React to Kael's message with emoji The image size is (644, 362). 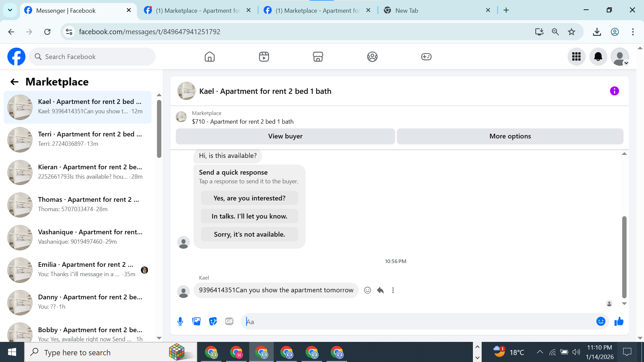[x=368, y=290]
